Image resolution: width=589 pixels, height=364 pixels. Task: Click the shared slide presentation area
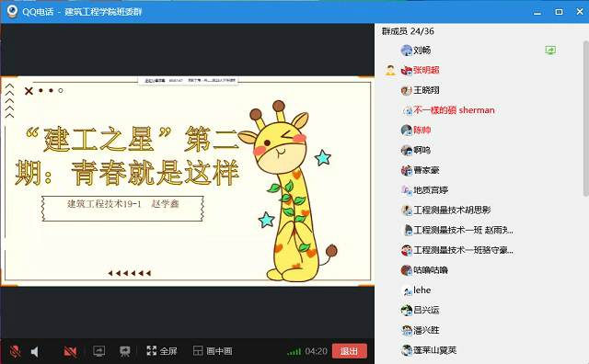coord(188,181)
